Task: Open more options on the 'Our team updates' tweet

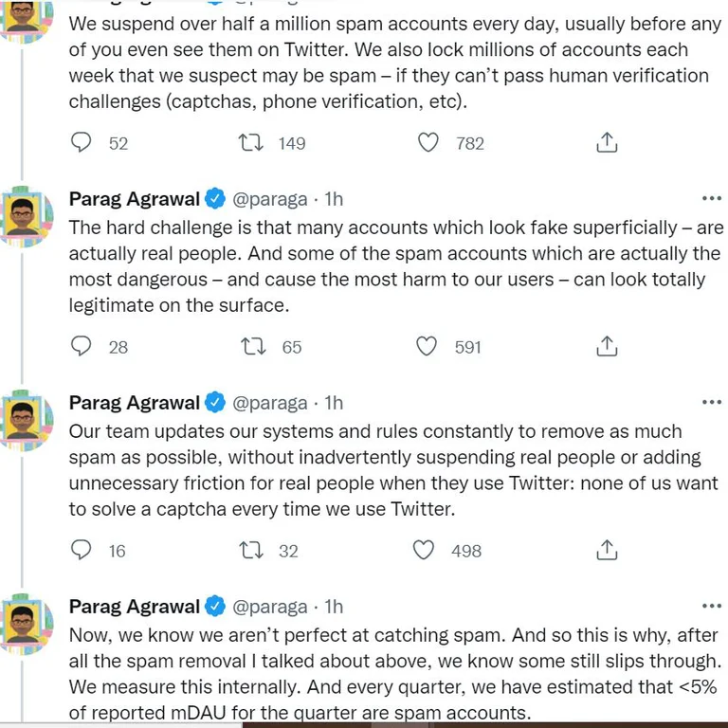Action: tap(711, 403)
